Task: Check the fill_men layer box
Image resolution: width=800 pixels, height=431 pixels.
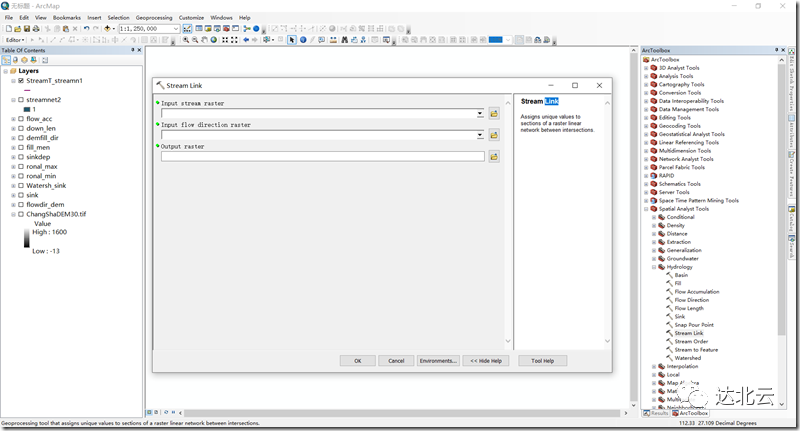Action: (21, 147)
